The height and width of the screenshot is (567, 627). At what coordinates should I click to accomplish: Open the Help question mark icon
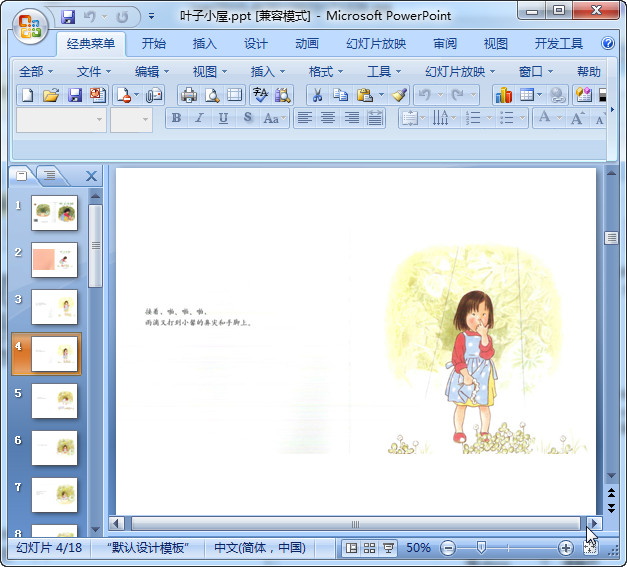pyautogui.click(x=608, y=43)
